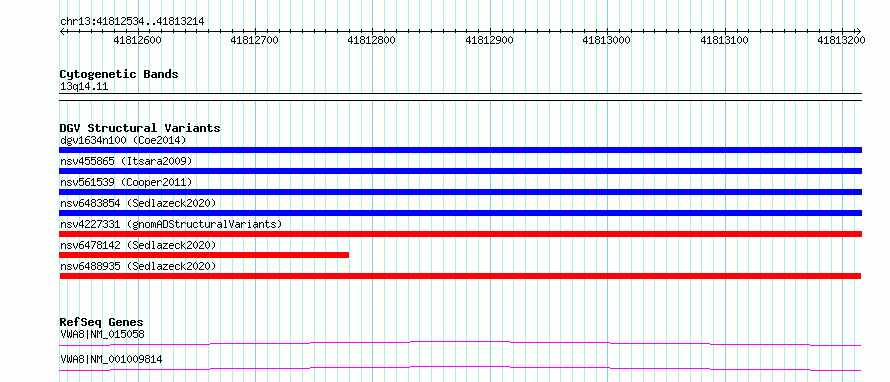This screenshot has width=890, height=382.
Task: Open the nsv4227331 (gnomADStructuralVariants) label
Action: pos(170,224)
